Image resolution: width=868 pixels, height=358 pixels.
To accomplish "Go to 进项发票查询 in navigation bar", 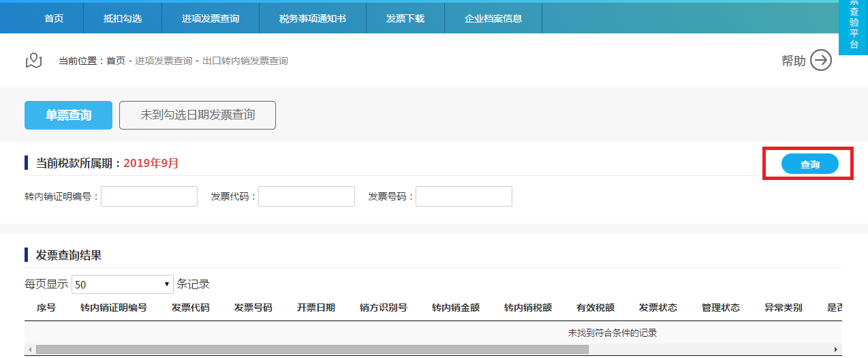I will 211,18.
